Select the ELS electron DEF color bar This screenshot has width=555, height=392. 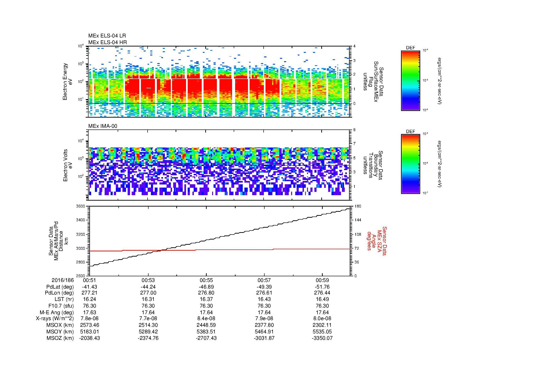pyautogui.click(x=410, y=80)
